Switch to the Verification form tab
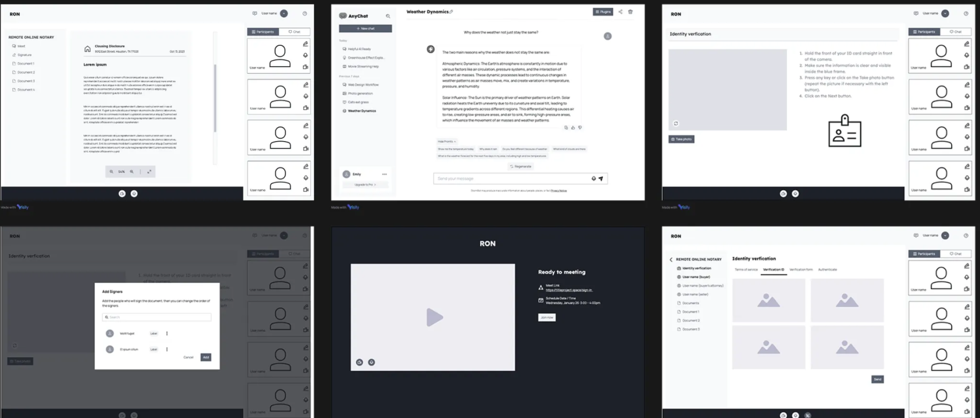 click(801, 270)
